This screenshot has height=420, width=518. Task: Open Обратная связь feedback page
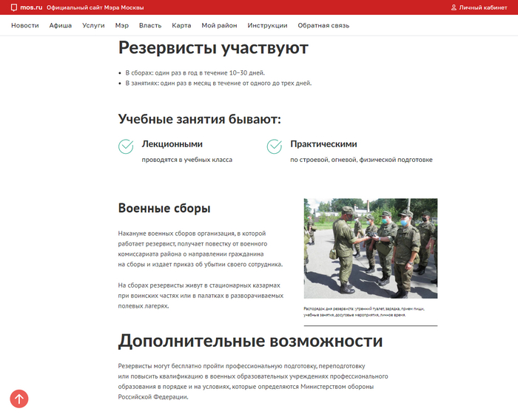pyautogui.click(x=323, y=25)
